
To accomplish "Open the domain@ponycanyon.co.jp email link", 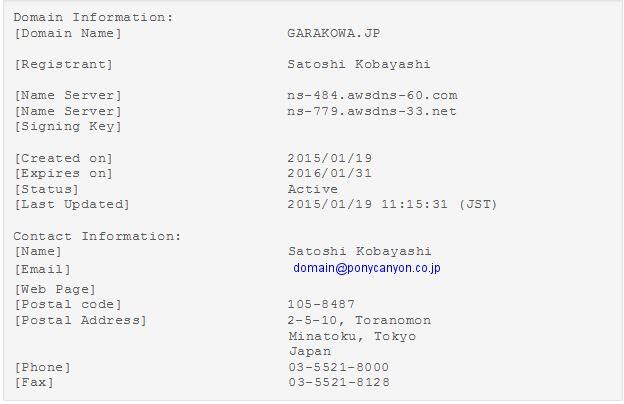I will 367,268.
